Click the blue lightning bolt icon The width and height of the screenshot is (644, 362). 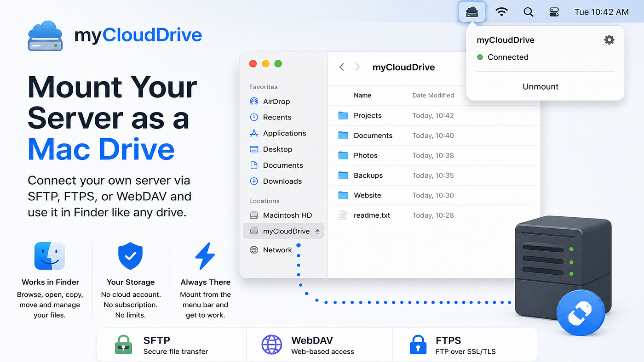(205, 256)
